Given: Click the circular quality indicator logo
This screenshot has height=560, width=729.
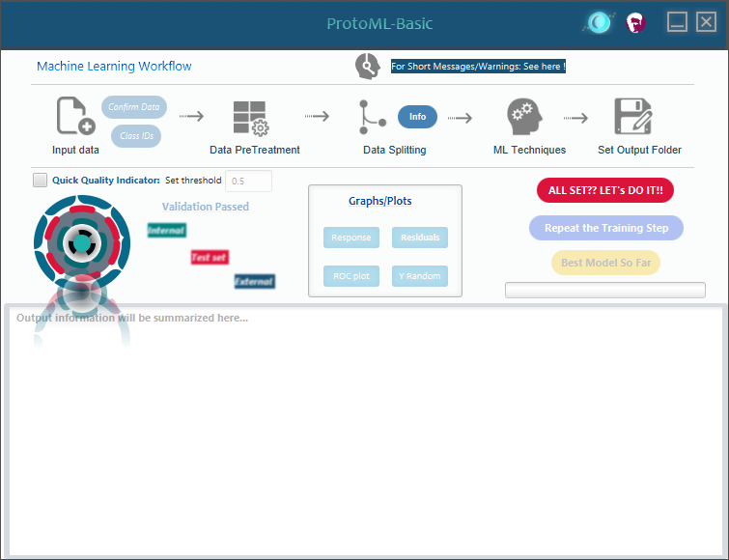Looking at the screenshot, I should tap(81, 243).
